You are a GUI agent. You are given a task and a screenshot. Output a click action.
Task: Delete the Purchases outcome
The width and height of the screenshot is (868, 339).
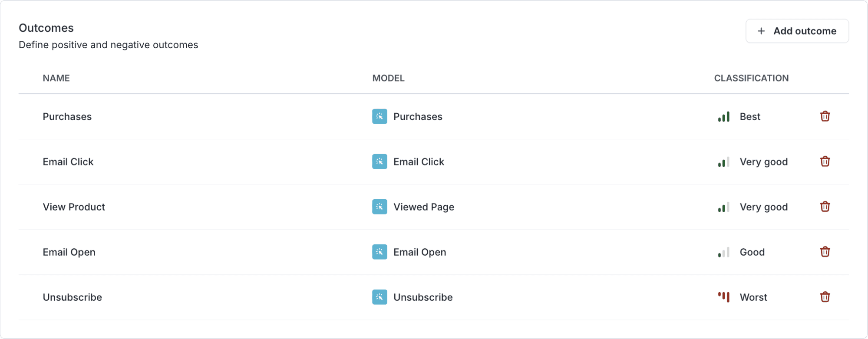(x=825, y=116)
